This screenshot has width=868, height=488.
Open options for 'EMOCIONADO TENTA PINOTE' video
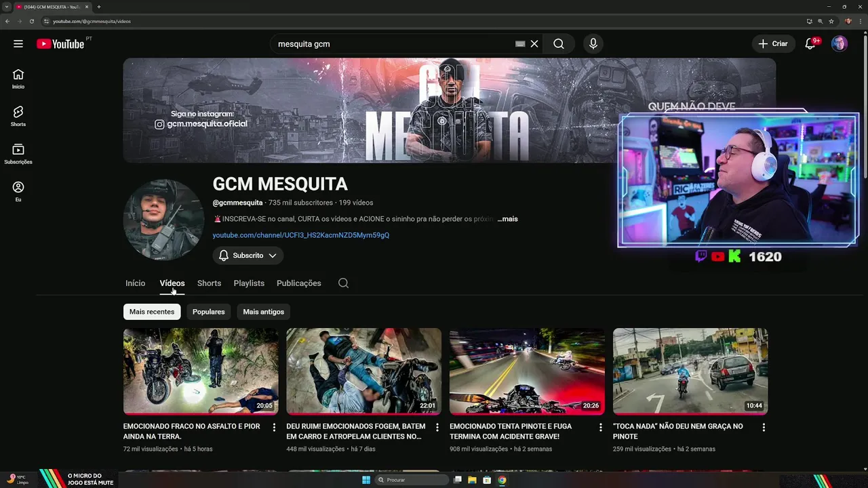(600, 428)
